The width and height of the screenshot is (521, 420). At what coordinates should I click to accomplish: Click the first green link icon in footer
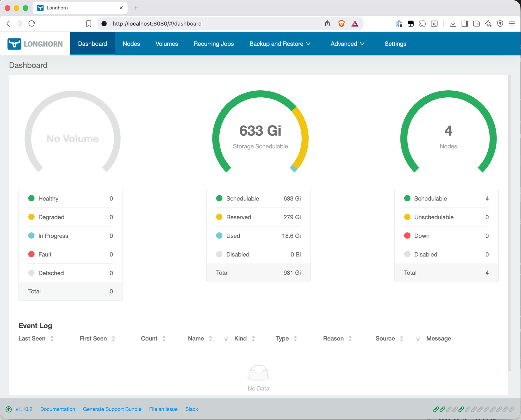click(x=436, y=409)
